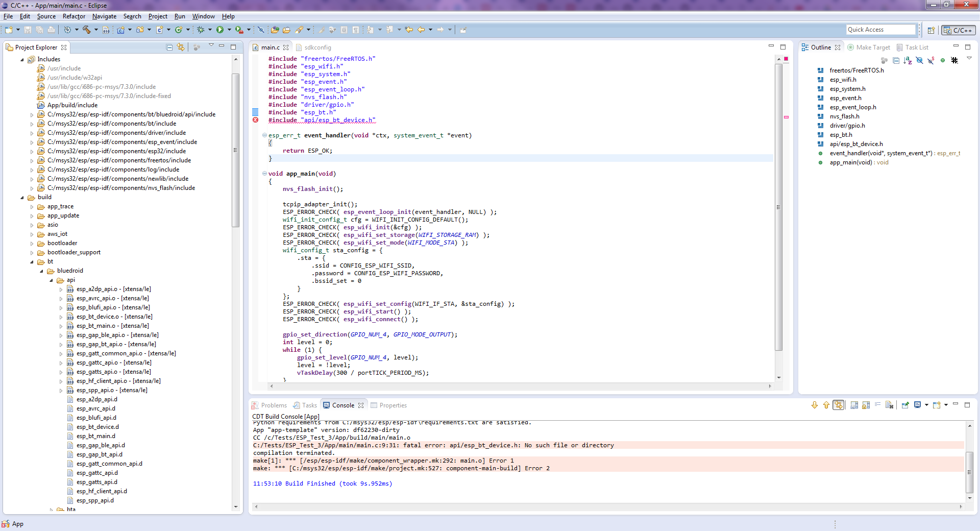Click Previous Error arrow in Console

(x=826, y=405)
